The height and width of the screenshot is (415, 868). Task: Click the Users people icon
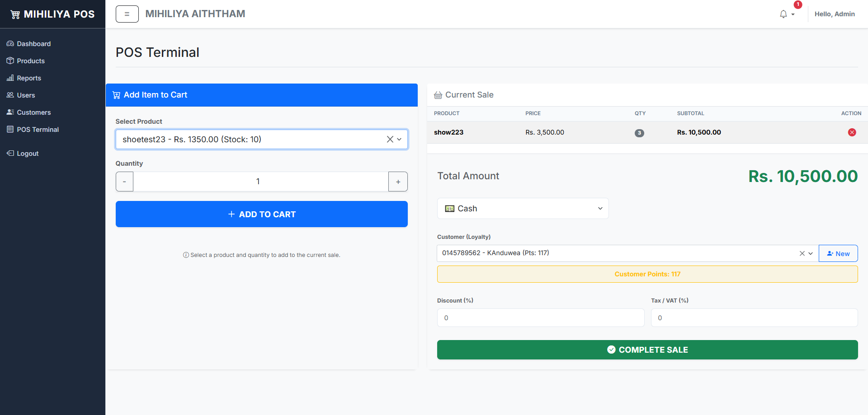[10, 95]
